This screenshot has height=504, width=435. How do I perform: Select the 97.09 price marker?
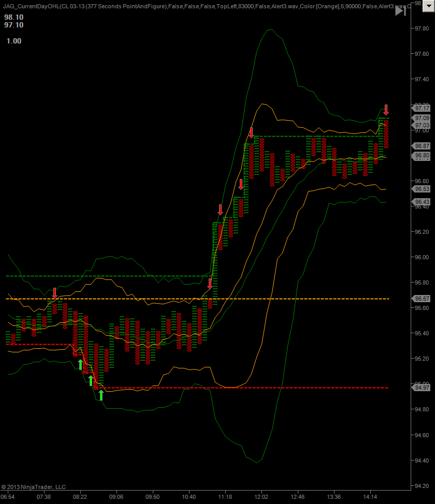click(x=422, y=118)
